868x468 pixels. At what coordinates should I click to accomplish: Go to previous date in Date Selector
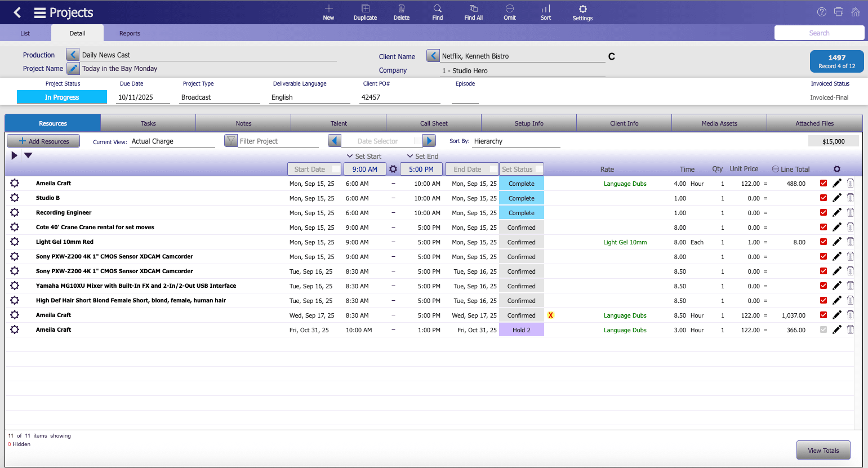[335, 141]
